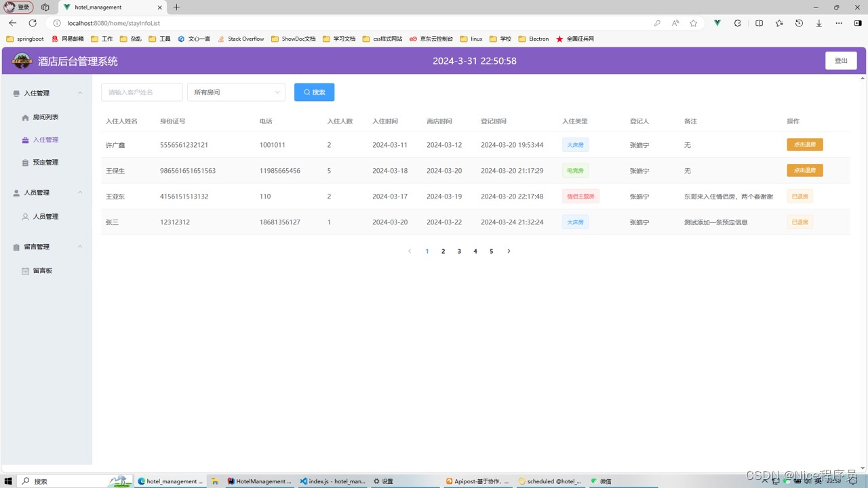Image resolution: width=868 pixels, height=488 pixels.
Task: Open the 所有房间 room filter dropdown
Action: tap(236, 92)
